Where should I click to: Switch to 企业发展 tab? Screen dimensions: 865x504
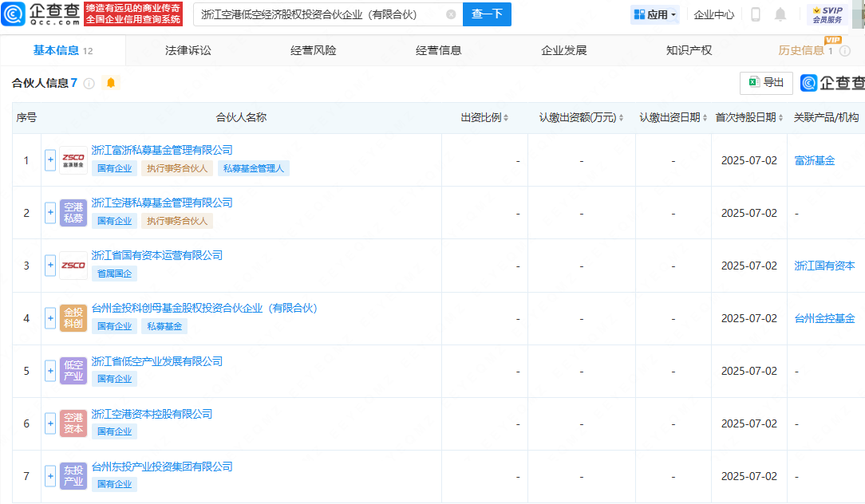point(564,51)
